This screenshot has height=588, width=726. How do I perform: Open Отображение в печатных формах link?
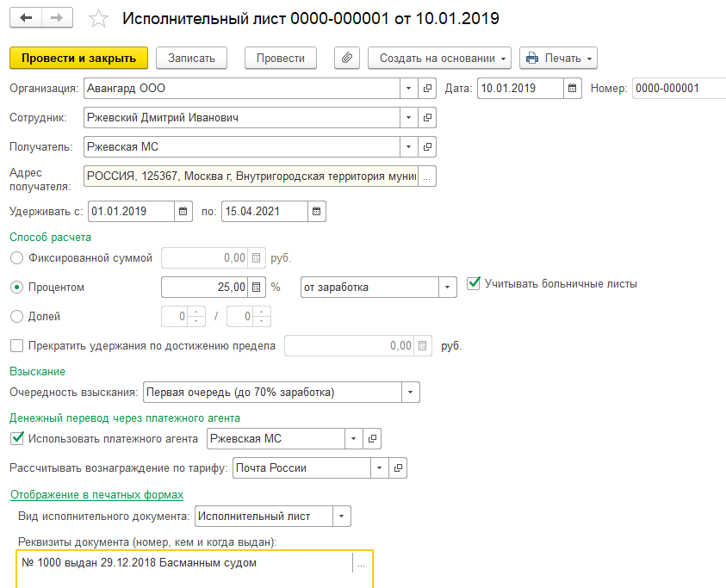point(96,495)
